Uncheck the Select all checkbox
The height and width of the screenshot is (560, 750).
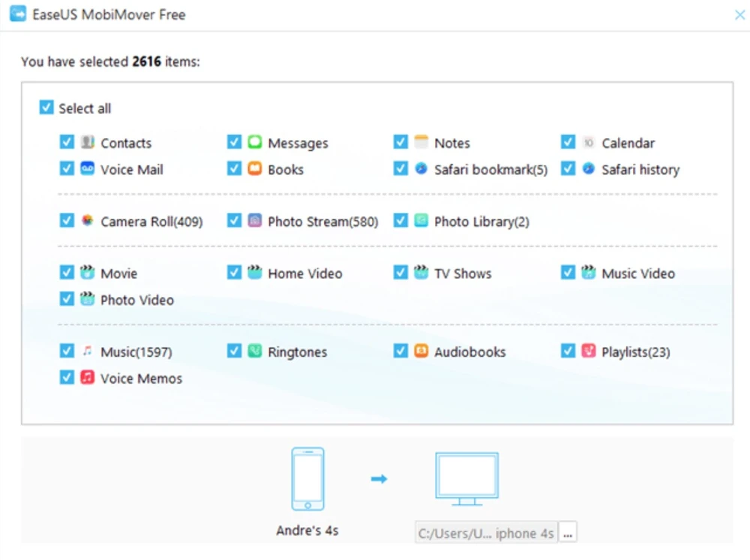pyautogui.click(x=46, y=108)
